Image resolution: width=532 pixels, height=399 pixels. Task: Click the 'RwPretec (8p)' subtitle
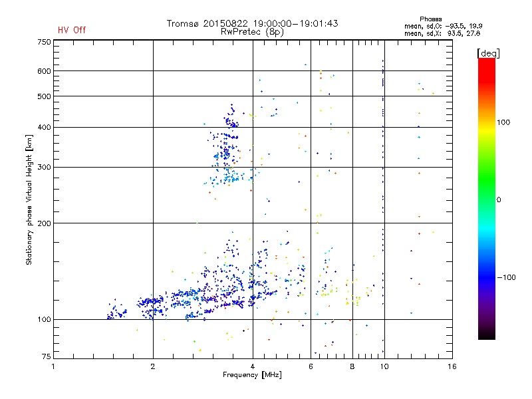(x=252, y=32)
